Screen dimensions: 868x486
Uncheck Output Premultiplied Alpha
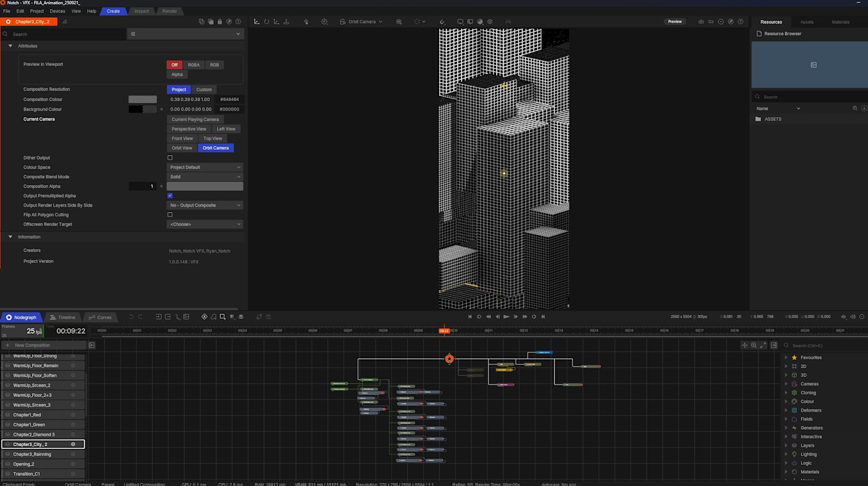pos(170,196)
